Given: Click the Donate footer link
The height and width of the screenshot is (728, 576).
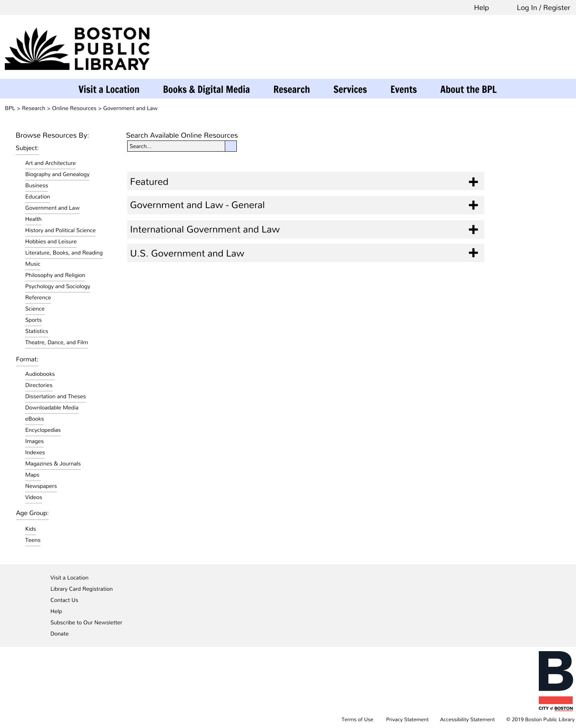Looking at the screenshot, I should [60, 634].
